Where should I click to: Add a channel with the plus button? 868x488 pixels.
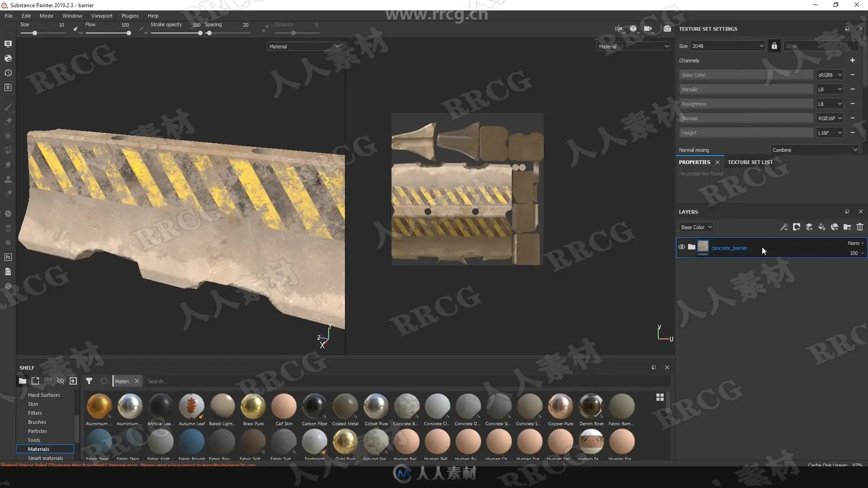pos(852,60)
